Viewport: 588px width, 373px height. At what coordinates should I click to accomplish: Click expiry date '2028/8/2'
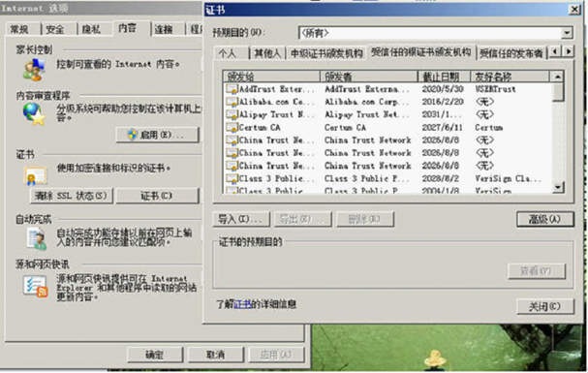point(441,178)
